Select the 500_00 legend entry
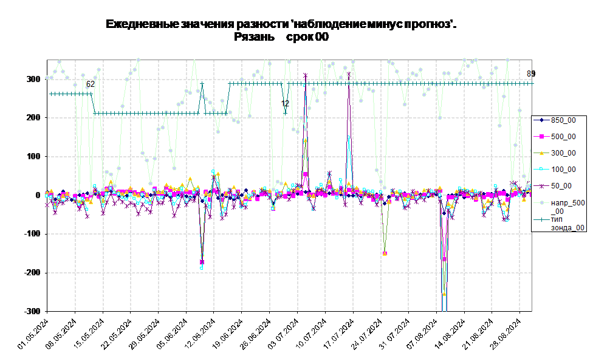 tap(555, 137)
